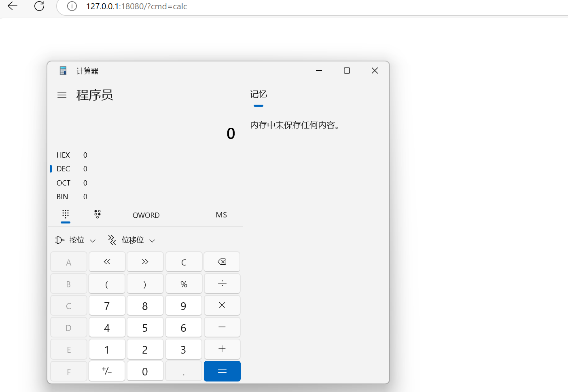Click the minus operator key
Screen dimensions: 568x392
222,327
